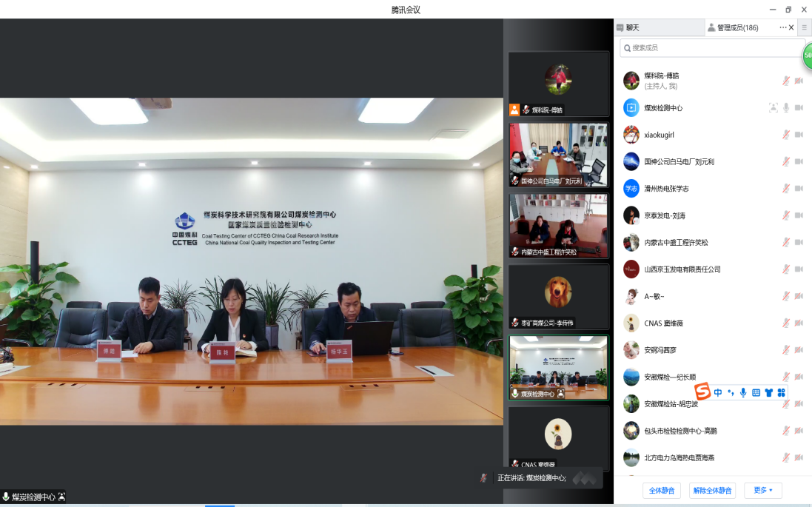Click avatar of 北方电力乌海热电贾海燕

coord(631,458)
